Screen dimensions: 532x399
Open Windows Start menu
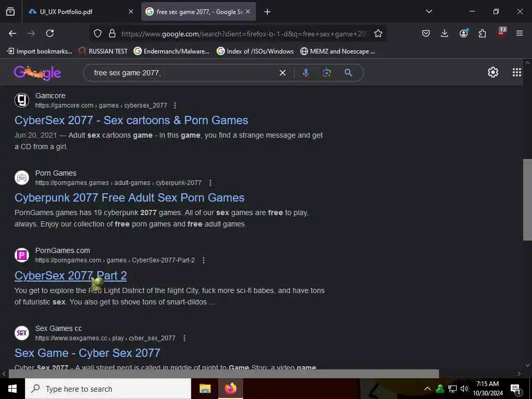pyautogui.click(x=12, y=389)
